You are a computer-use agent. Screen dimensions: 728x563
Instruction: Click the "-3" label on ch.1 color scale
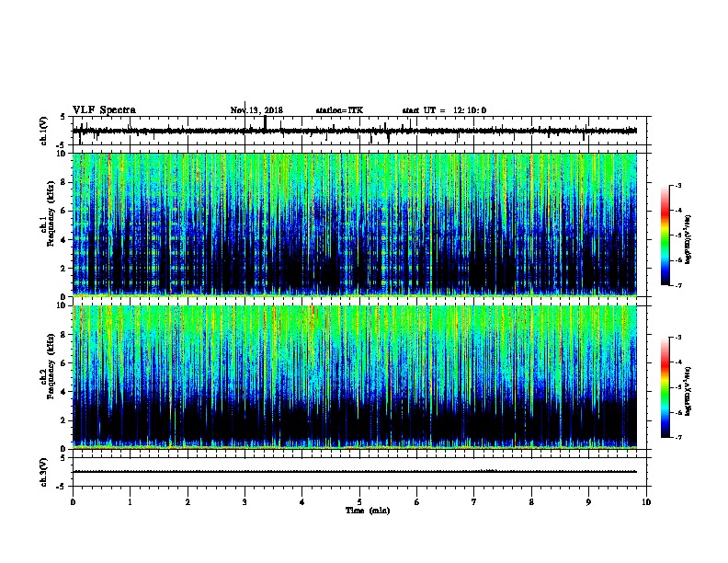pos(678,185)
